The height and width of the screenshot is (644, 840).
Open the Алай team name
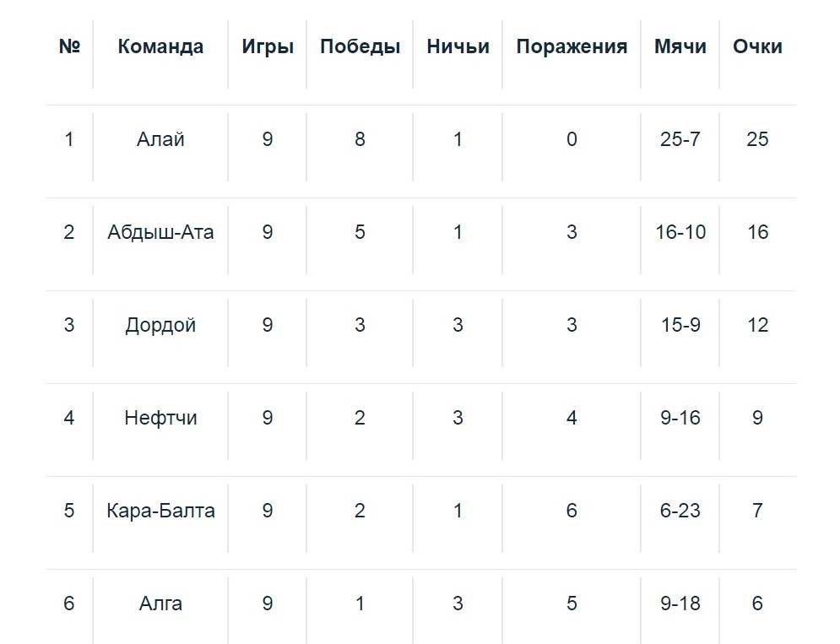pos(160,139)
